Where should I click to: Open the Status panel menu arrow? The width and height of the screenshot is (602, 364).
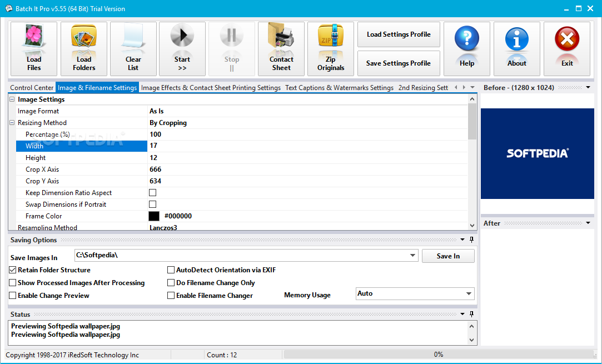[462, 314]
